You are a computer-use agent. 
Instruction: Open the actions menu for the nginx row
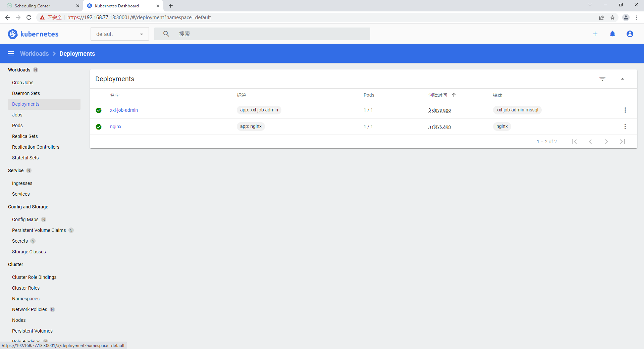tap(625, 127)
